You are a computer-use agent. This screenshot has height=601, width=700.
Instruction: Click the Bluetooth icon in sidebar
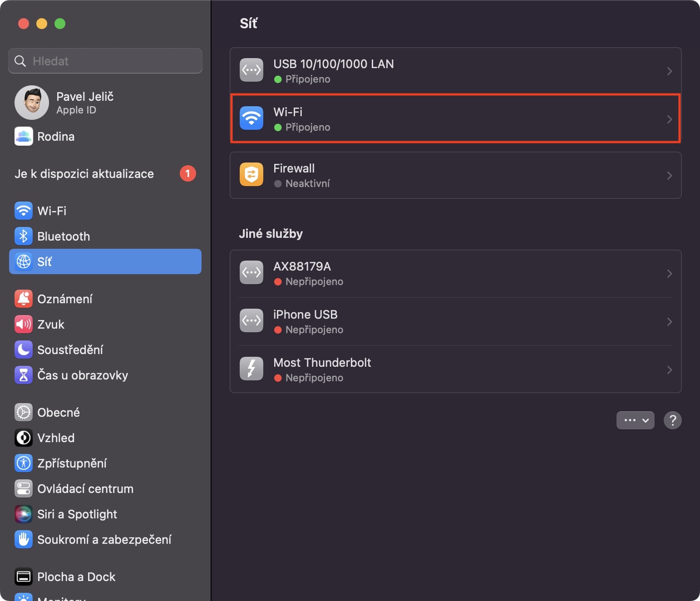point(24,236)
